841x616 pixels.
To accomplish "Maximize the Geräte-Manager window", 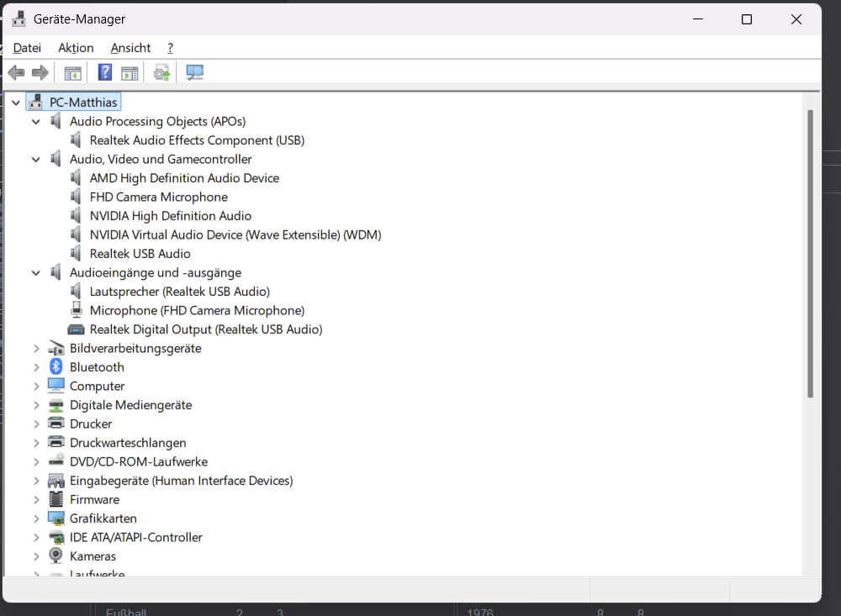I will 747,19.
